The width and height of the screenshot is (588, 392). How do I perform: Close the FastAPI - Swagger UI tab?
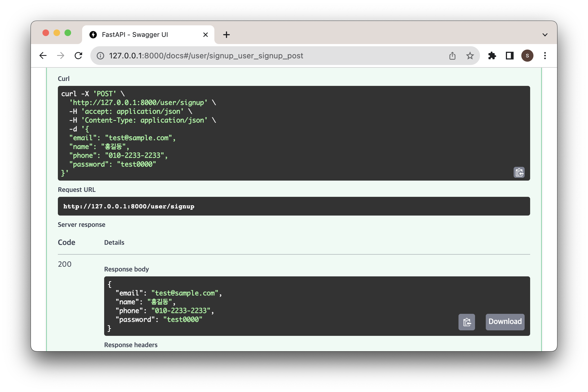click(x=205, y=35)
